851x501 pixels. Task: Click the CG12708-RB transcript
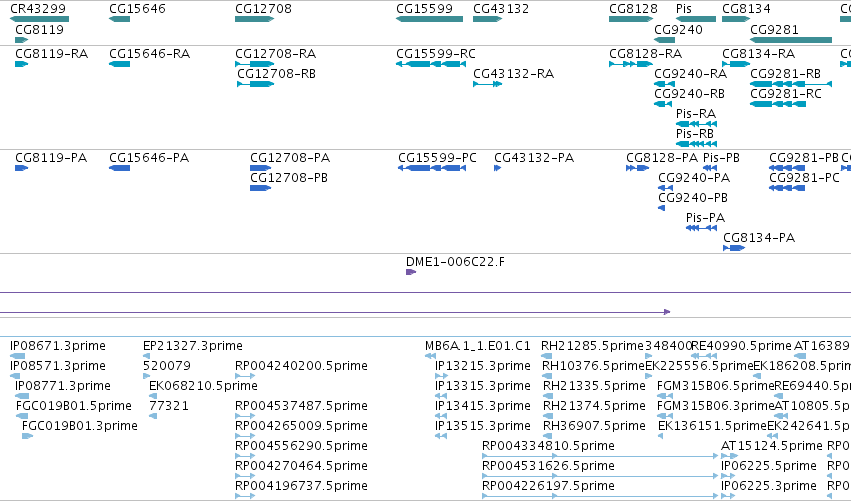coord(256,84)
